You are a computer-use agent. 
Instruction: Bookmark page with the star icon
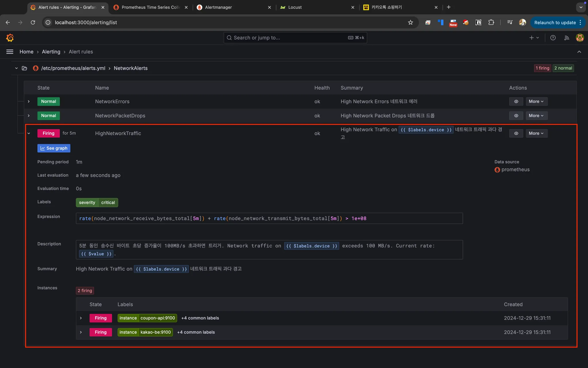pyautogui.click(x=410, y=22)
